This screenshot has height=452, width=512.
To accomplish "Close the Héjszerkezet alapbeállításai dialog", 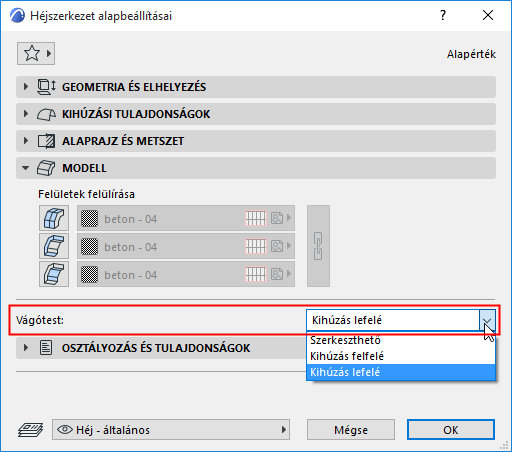I will (x=488, y=15).
